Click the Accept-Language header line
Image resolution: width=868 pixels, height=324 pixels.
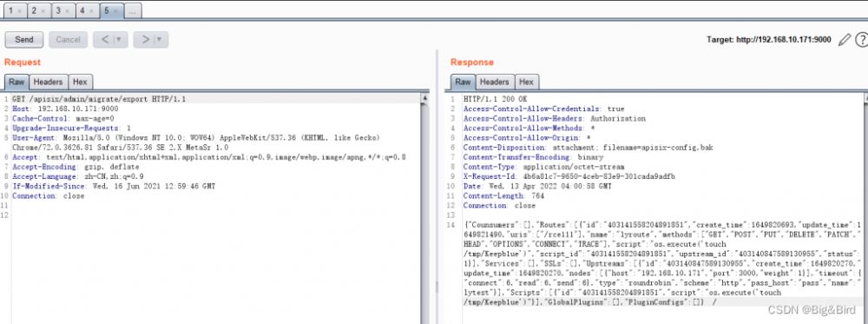coord(77,176)
